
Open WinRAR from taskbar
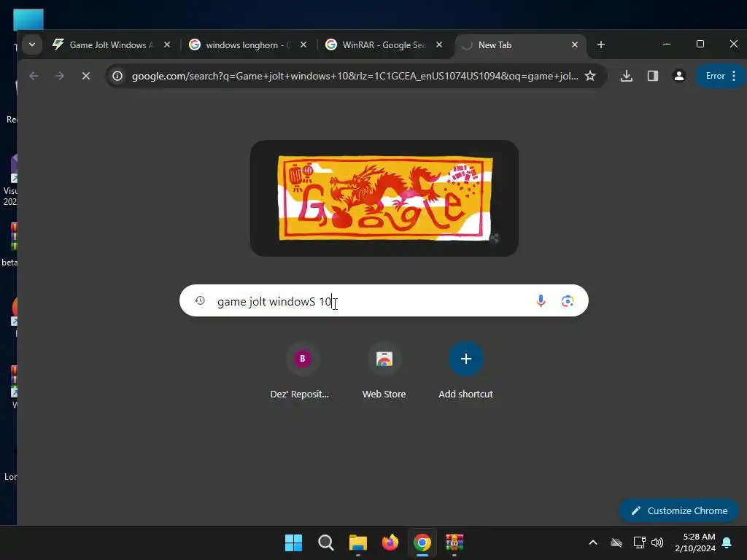[x=454, y=542]
